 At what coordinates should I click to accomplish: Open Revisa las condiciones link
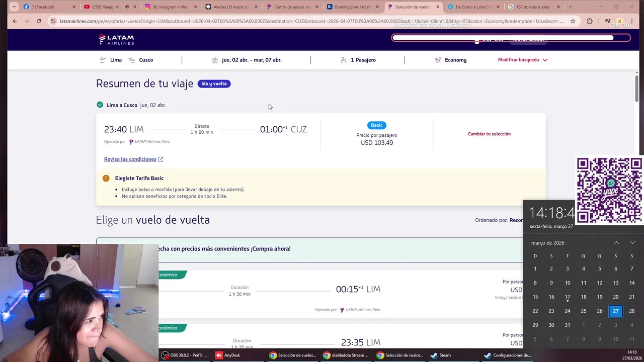[130, 159]
